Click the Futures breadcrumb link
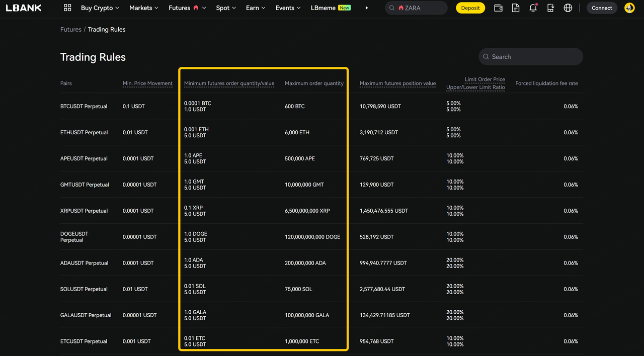Viewport: 644px width, 356px height. pyautogui.click(x=71, y=30)
